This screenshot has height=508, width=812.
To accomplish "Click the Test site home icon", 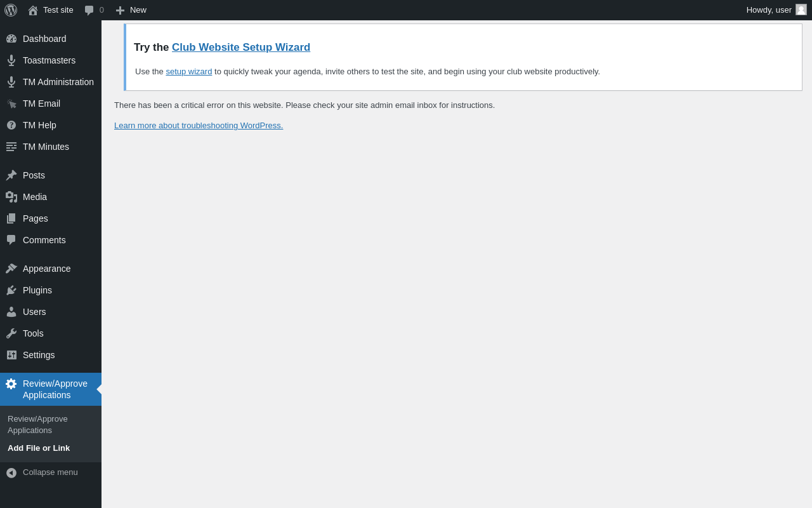I will [33, 10].
